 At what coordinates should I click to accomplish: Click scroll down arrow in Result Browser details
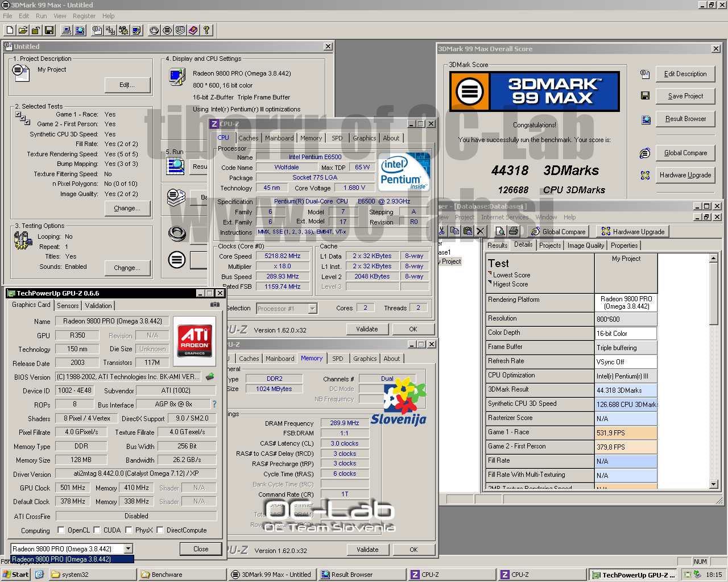[714, 484]
